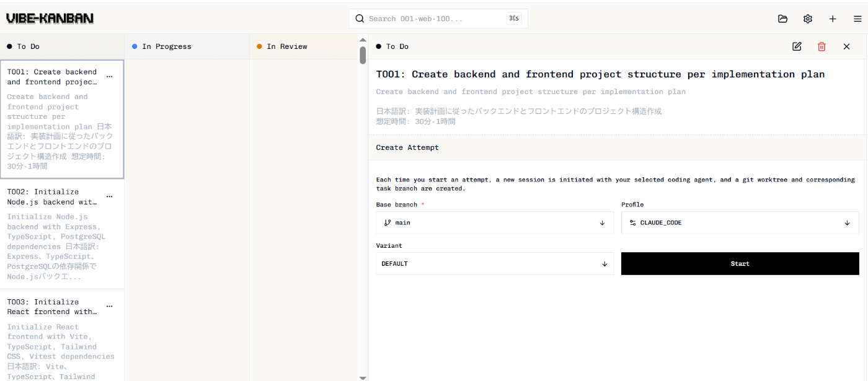Click the task title T001 in detail panel

click(x=600, y=74)
